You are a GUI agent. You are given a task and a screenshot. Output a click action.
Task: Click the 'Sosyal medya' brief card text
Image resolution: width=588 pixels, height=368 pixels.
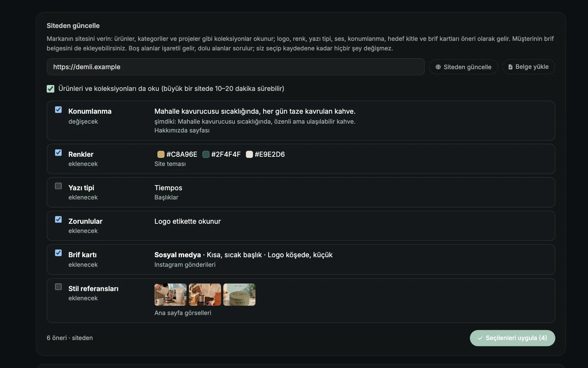click(x=178, y=255)
